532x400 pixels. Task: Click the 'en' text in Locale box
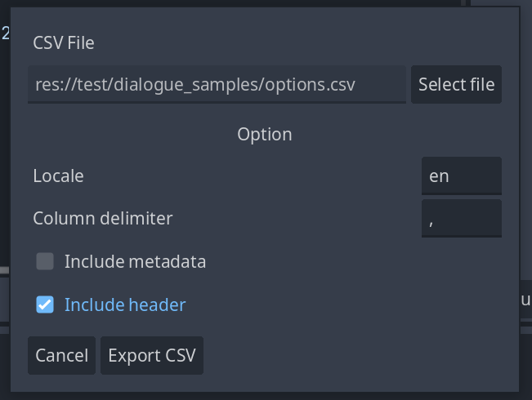pyautogui.click(x=439, y=176)
